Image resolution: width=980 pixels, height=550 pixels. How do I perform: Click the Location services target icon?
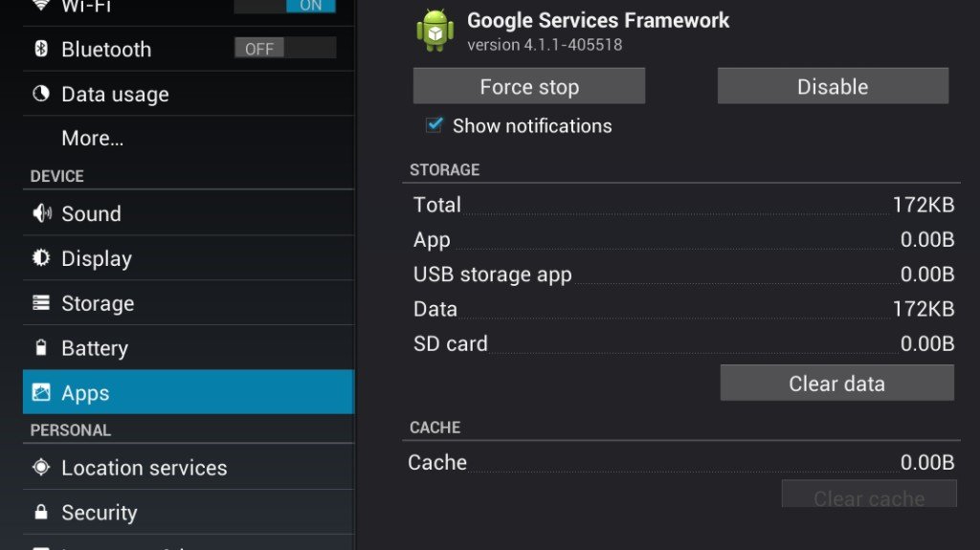point(41,467)
